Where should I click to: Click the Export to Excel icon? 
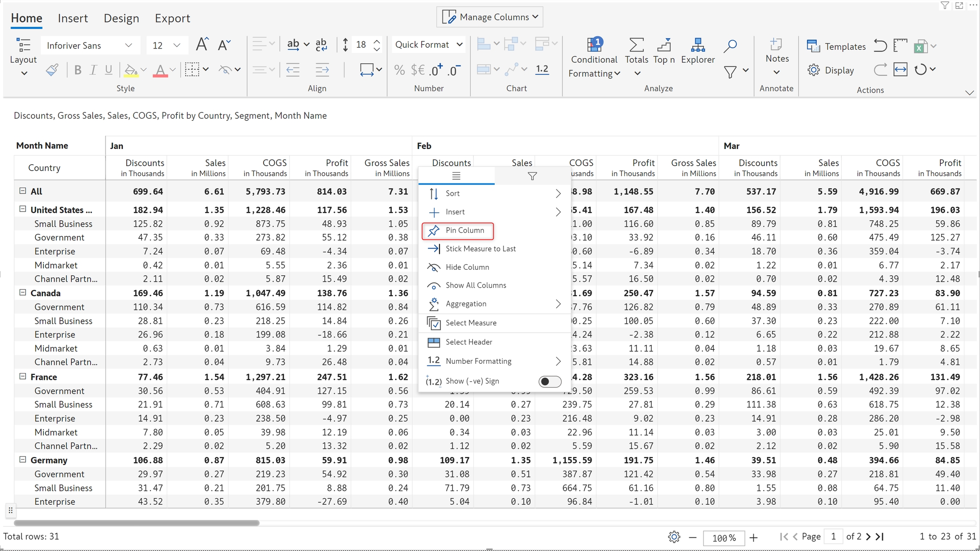pos(920,46)
